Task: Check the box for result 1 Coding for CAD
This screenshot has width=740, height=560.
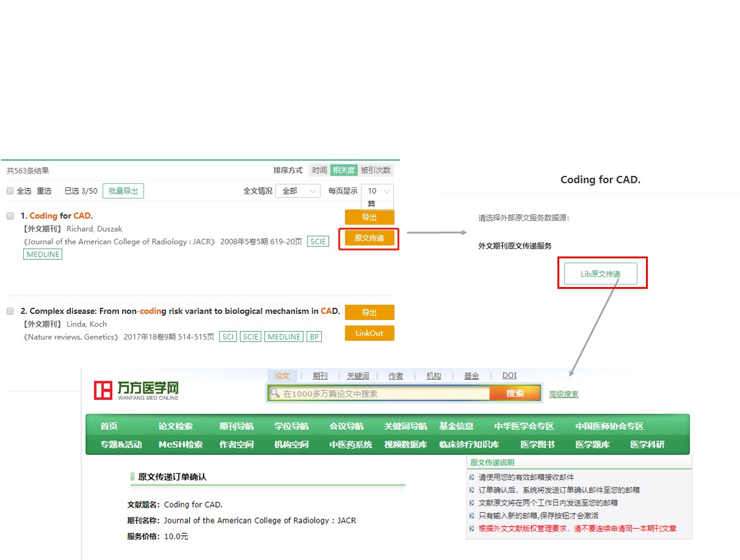Action: tap(10, 216)
